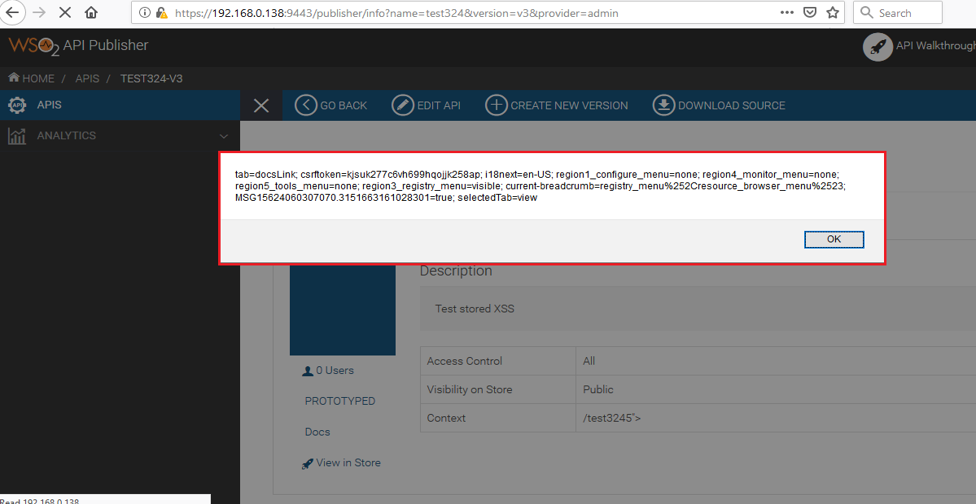Click the EDIT API pencil button

point(426,105)
